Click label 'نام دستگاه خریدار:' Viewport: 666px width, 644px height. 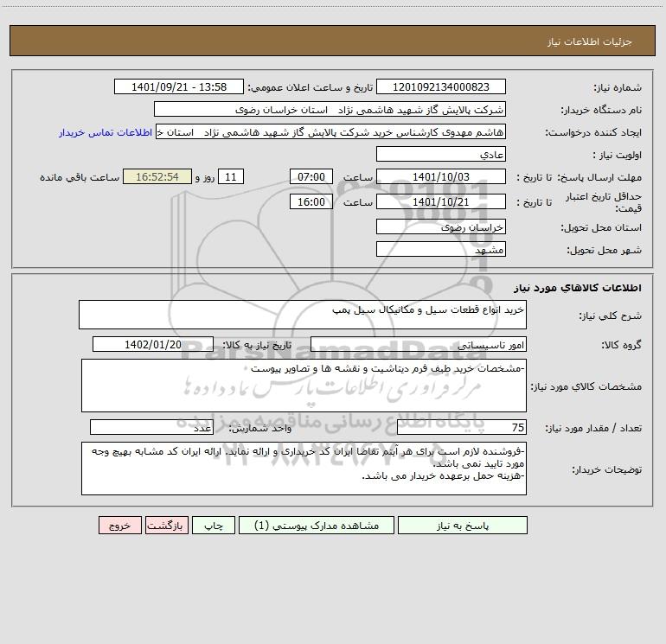(x=601, y=111)
